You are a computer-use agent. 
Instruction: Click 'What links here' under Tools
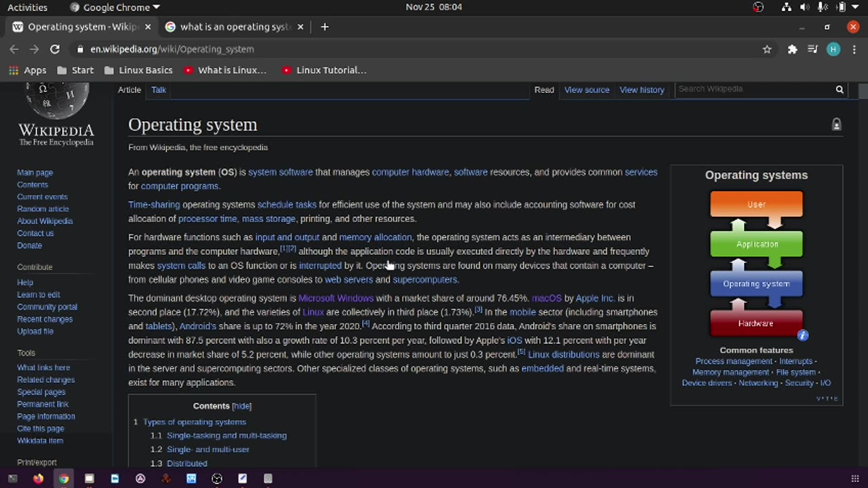43,368
